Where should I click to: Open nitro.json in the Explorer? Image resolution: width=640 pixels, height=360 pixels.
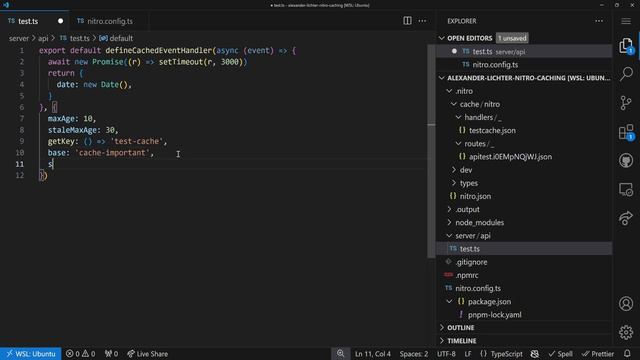point(524,196)
